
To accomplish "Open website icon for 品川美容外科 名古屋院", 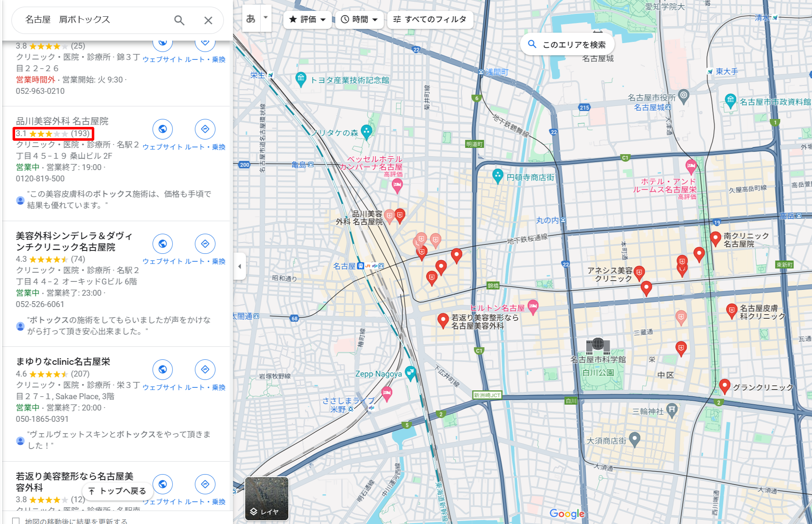I will (x=163, y=129).
